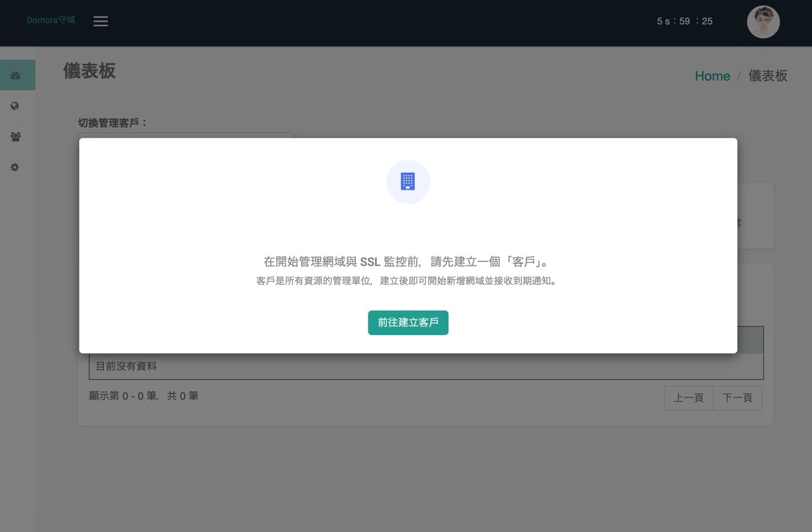
Task: Follow the Home breadcrumb link
Action: [x=712, y=76]
